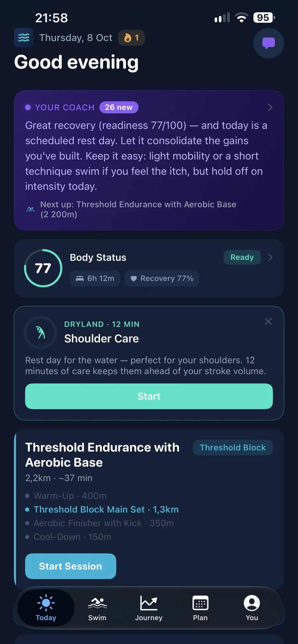Tap the swimmer icon beside Next up
Image resolution: width=298 pixels, height=644 pixels.
[30, 209]
